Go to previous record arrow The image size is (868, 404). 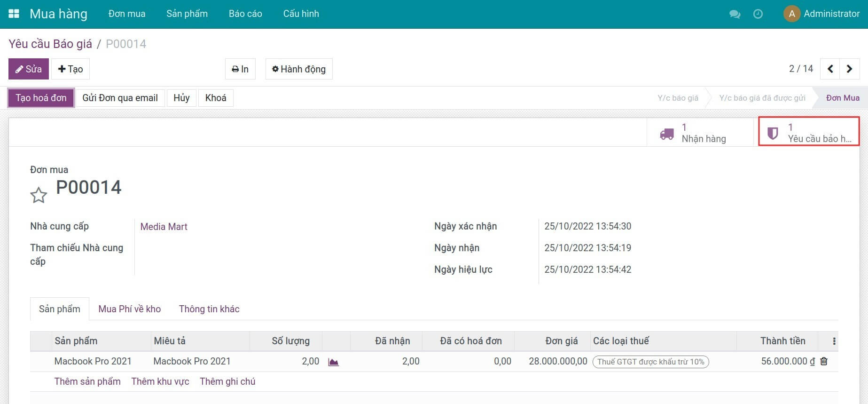830,69
